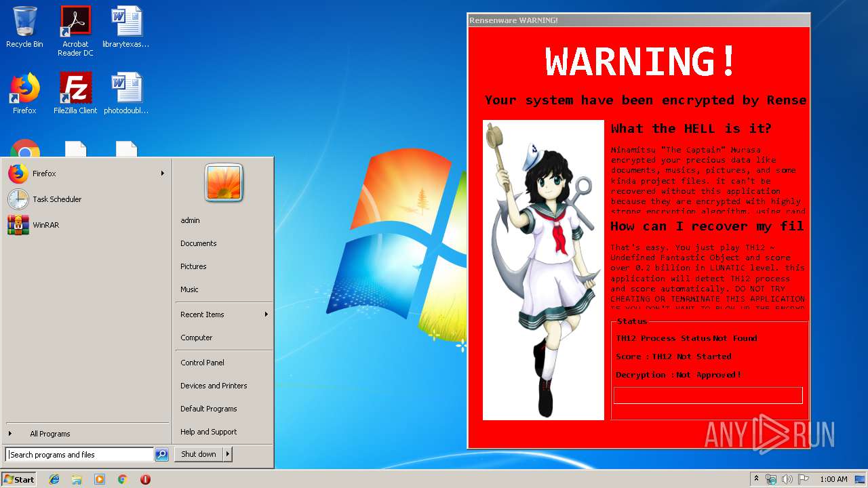
Task: Click the WinRAR label in Start menu
Action: pyautogui.click(x=45, y=225)
